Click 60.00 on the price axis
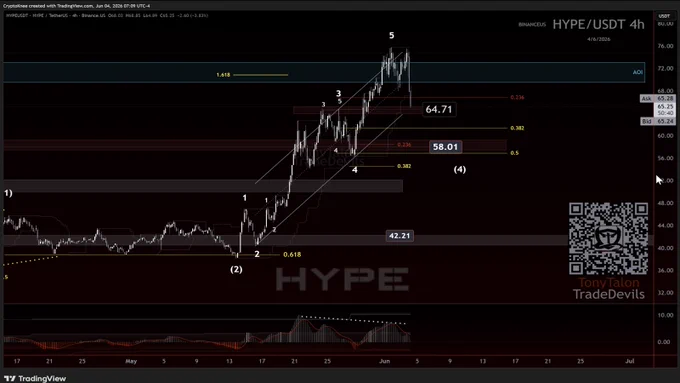Viewport: 680px width, 383px height. 665,136
